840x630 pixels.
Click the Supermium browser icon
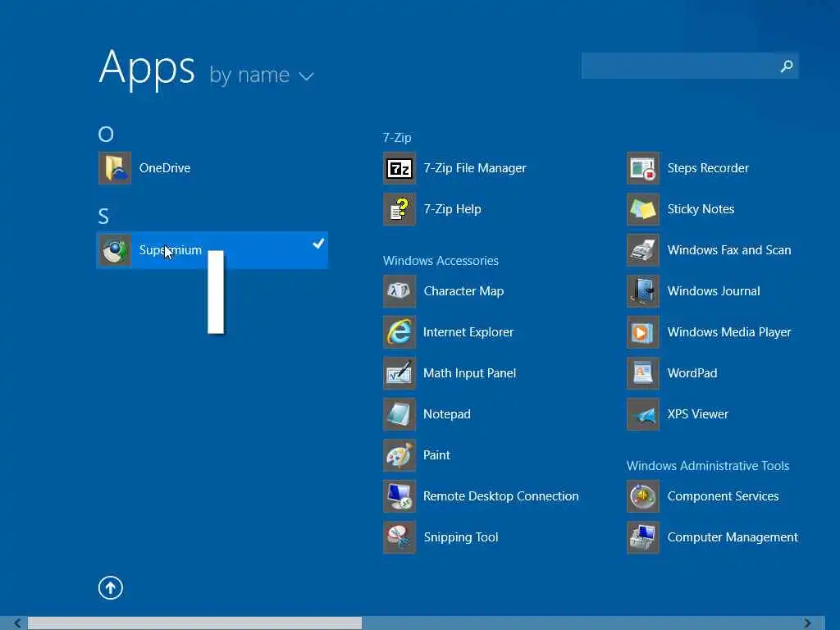(115, 250)
